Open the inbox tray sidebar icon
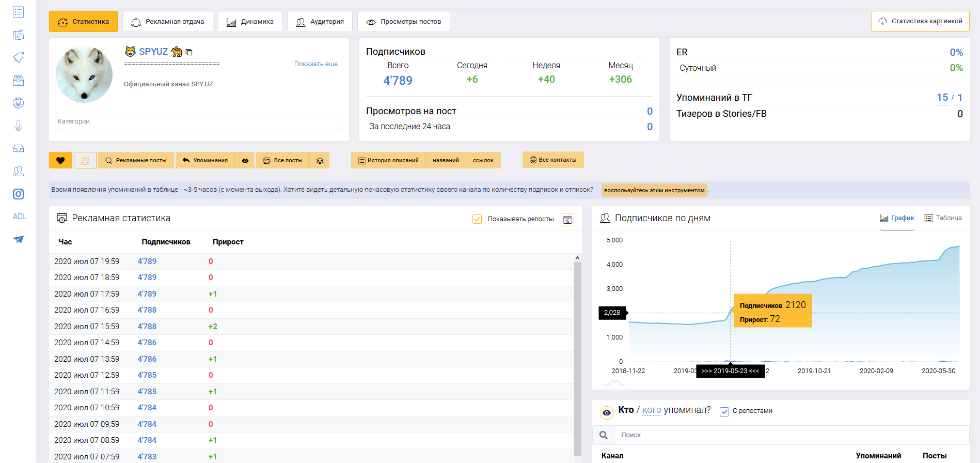This screenshot has width=980, height=463. click(x=18, y=148)
